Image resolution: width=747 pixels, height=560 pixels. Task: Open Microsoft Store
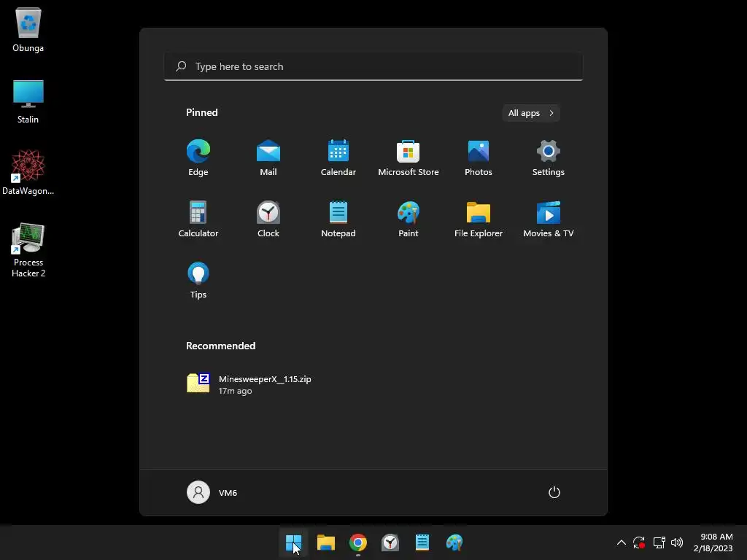[x=409, y=157]
